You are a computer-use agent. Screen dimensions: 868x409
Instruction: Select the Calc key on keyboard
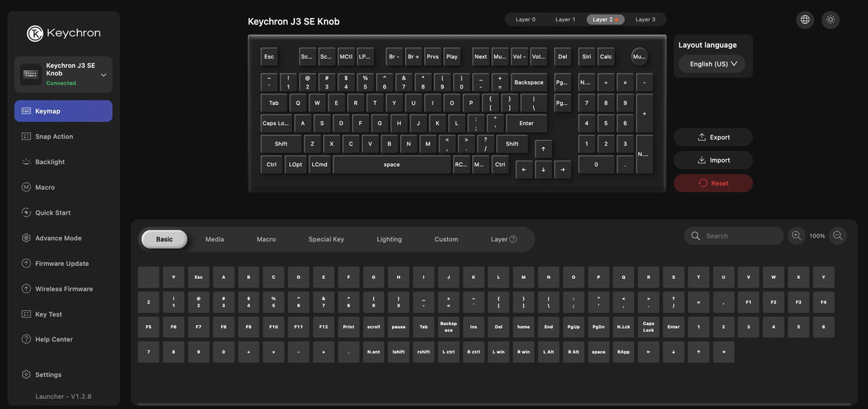606,56
